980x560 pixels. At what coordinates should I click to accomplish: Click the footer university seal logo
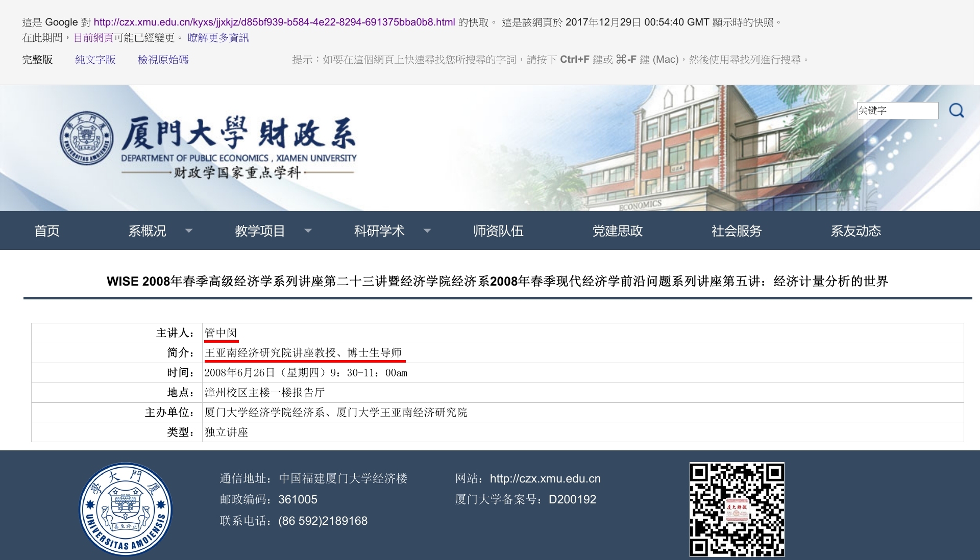pos(126,508)
